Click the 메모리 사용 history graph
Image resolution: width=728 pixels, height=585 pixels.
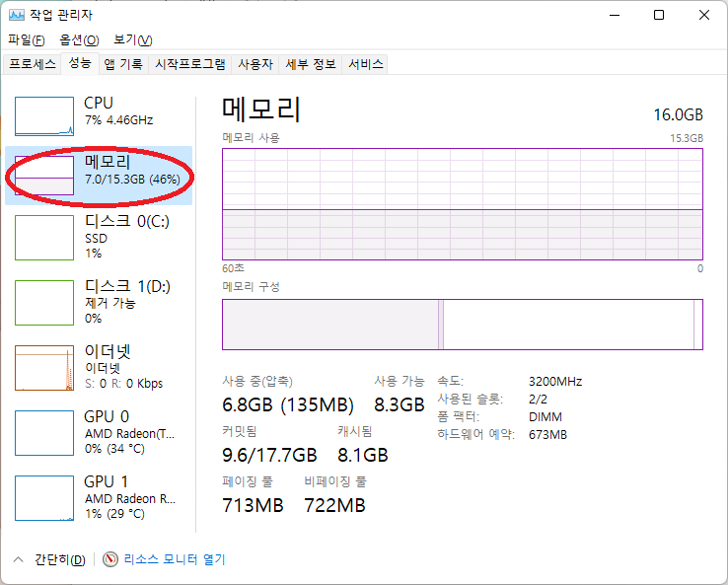tap(463, 204)
